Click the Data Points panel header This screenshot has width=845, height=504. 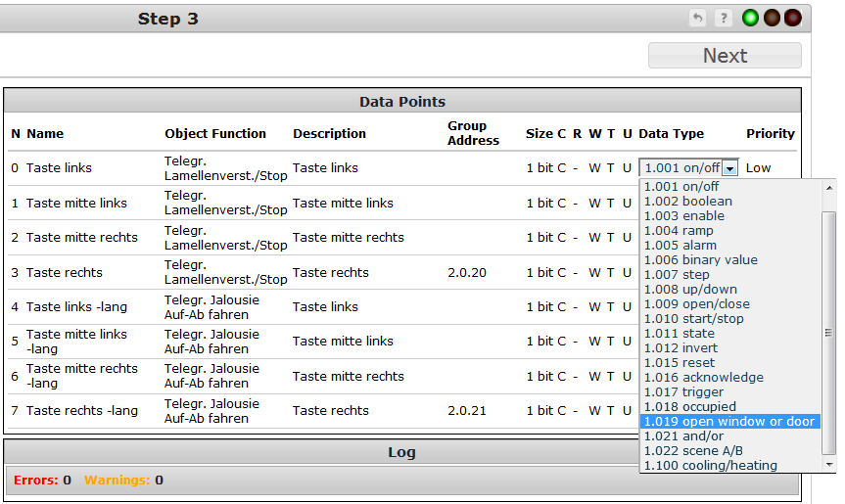(401, 102)
